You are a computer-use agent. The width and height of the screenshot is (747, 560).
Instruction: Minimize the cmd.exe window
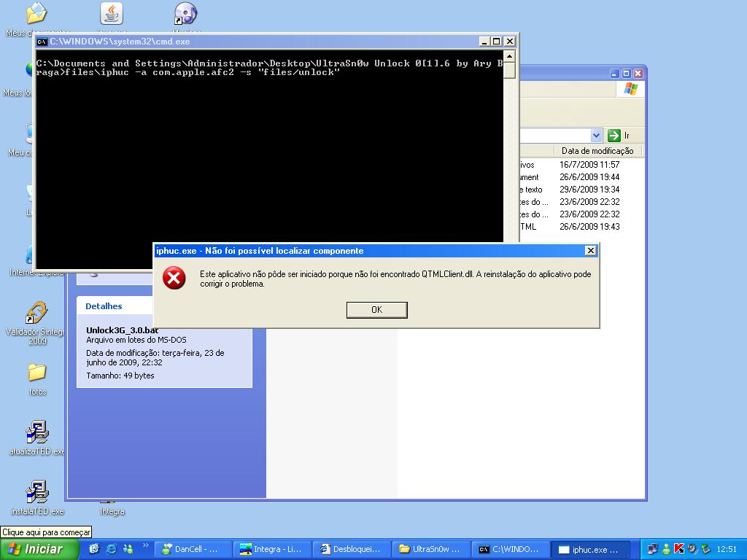(484, 42)
